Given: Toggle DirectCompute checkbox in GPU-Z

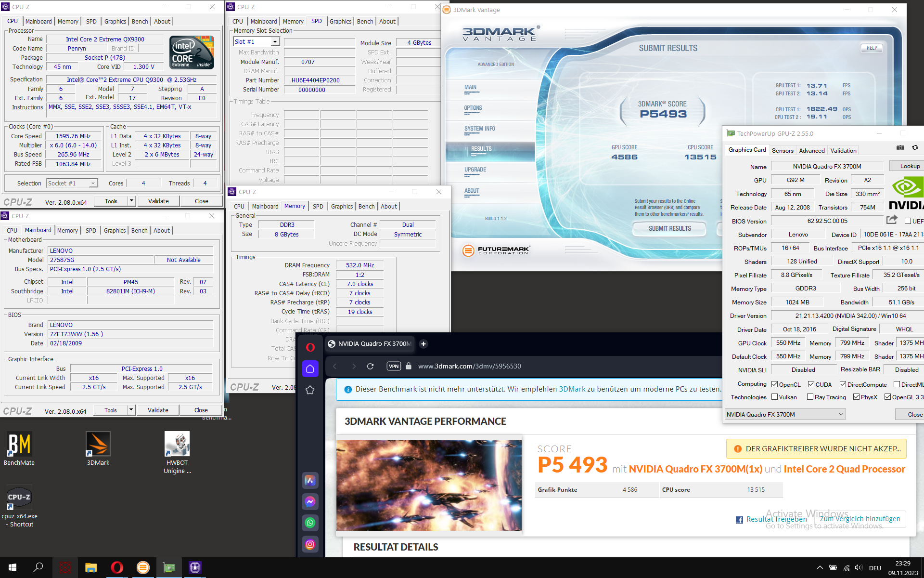Looking at the screenshot, I should (x=843, y=384).
